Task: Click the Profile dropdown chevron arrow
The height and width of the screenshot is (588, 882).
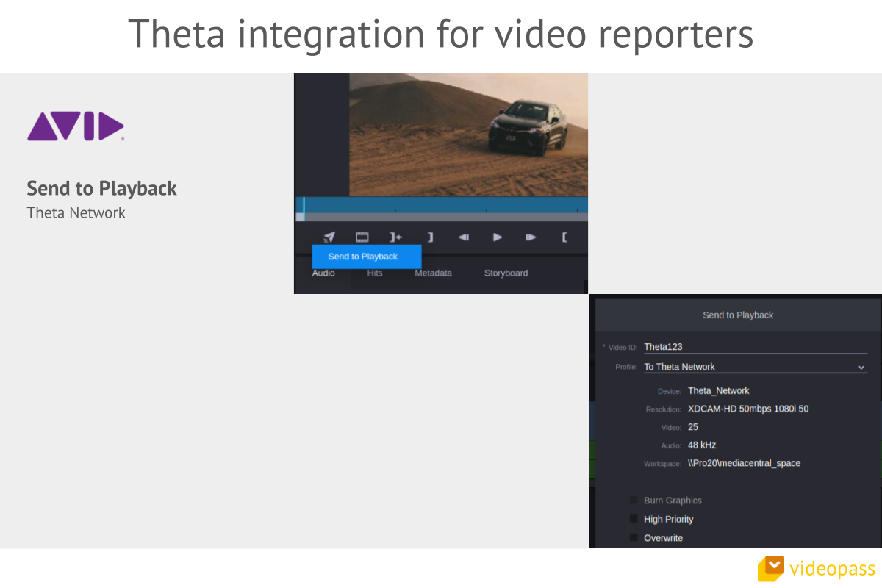Action: click(861, 367)
